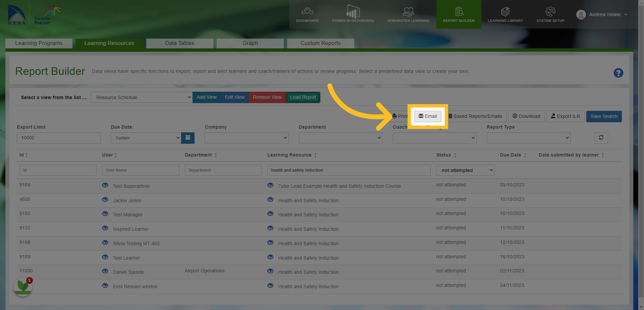Click the User Name filter field
This screenshot has height=310, width=644.
click(x=141, y=170)
